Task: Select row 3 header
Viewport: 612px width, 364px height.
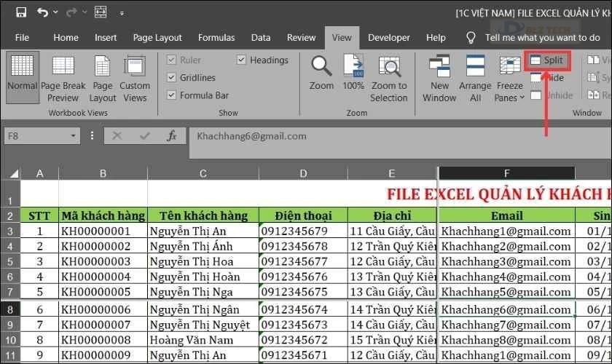Action: pos(10,231)
